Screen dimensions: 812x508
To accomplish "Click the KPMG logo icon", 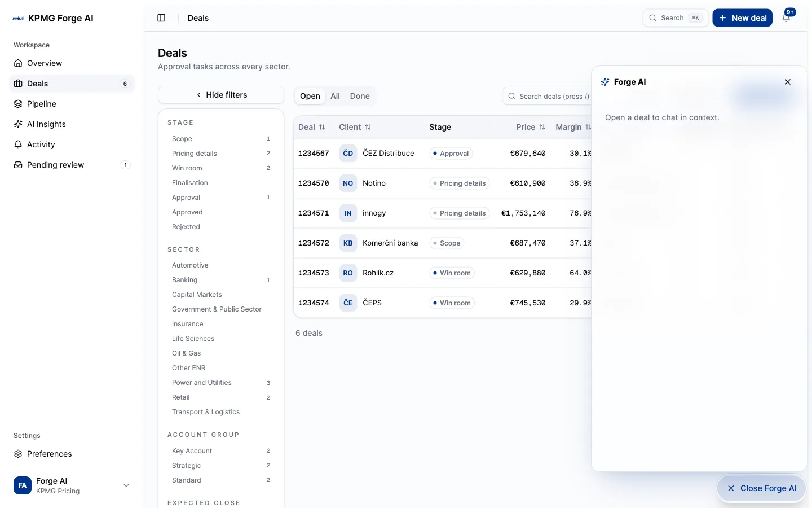I will (x=18, y=18).
